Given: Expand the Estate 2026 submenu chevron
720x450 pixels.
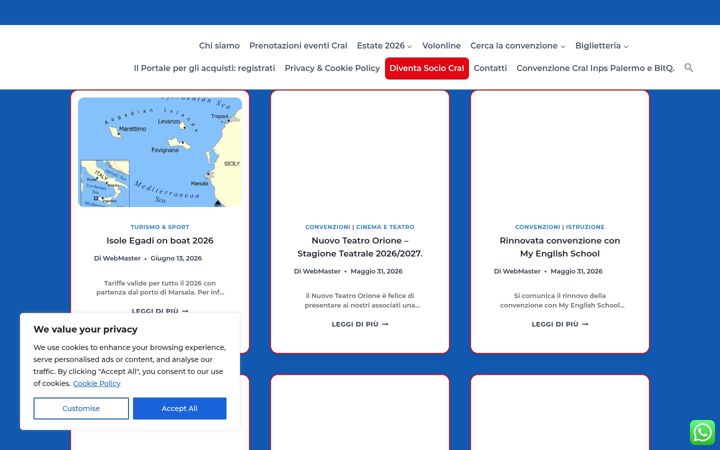Looking at the screenshot, I should click(x=410, y=46).
